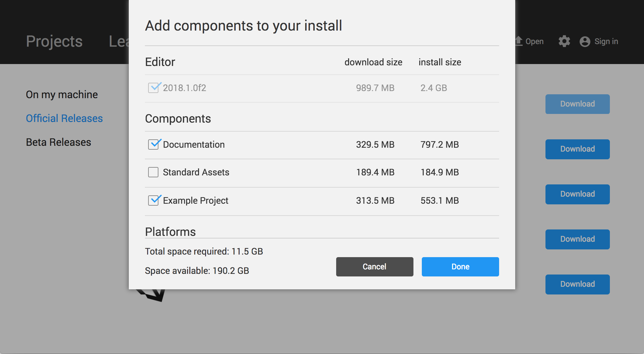Click Done to confirm installation

pyautogui.click(x=460, y=266)
